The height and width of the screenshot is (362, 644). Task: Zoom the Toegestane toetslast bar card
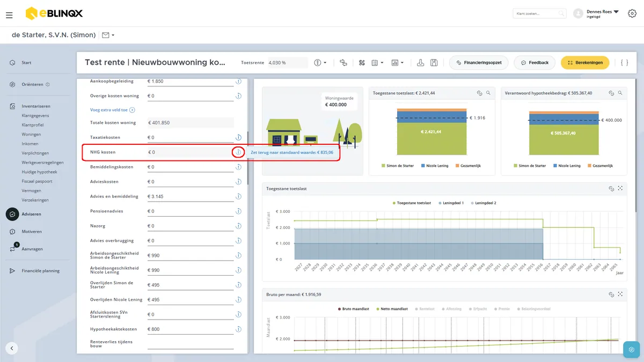point(488,93)
